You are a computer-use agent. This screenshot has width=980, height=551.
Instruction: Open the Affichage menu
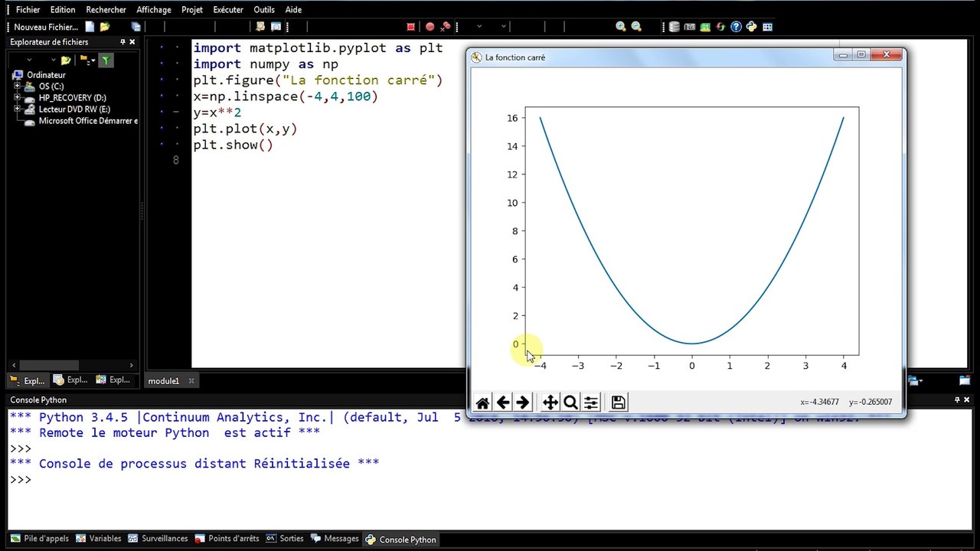[154, 10]
